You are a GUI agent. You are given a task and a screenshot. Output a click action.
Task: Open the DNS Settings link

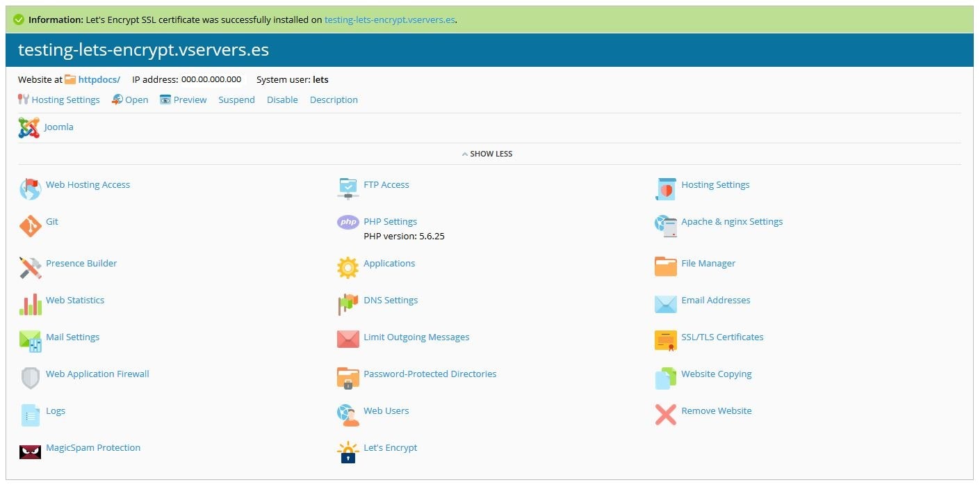click(x=391, y=300)
